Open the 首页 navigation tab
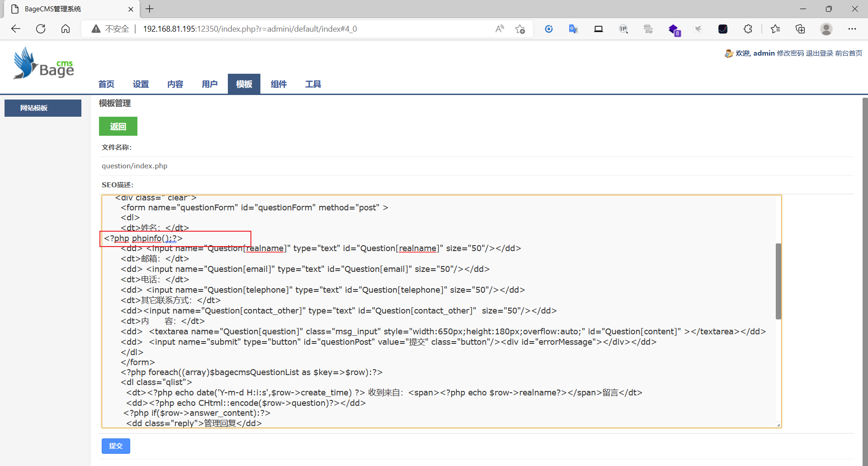The width and height of the screenshot is (868, 466). tap(106, 84)
